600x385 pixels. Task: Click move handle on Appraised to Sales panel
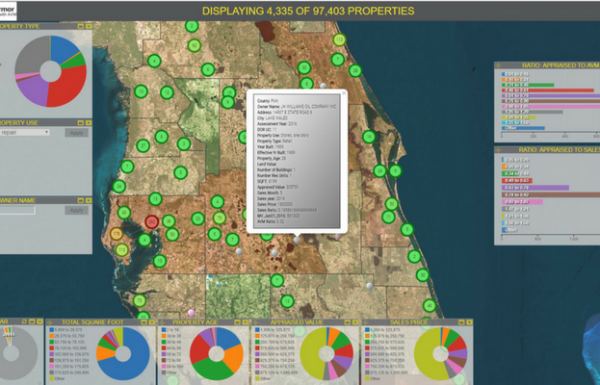[x=498, y=150]
